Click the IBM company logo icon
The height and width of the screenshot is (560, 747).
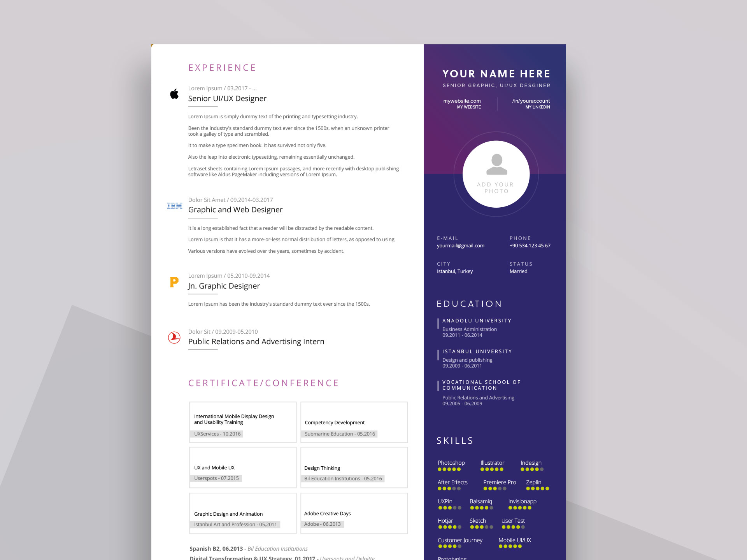pyautogui.click(x=173, y=204)
